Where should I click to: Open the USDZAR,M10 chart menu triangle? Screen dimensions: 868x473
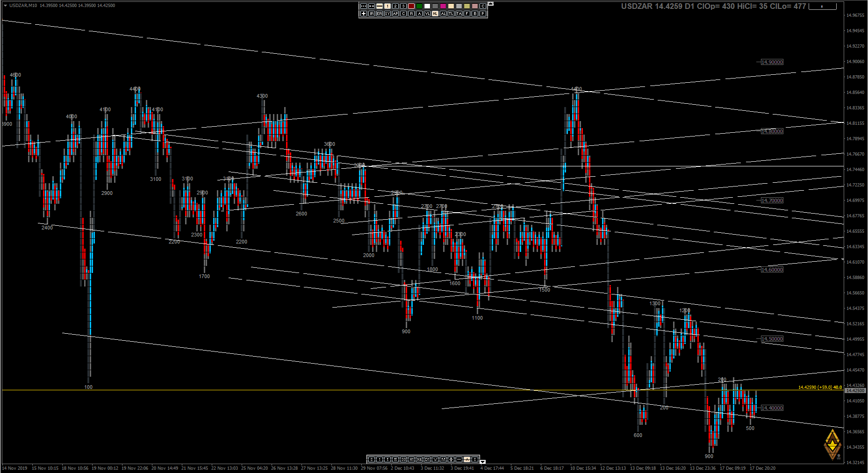tap(5, 6)
